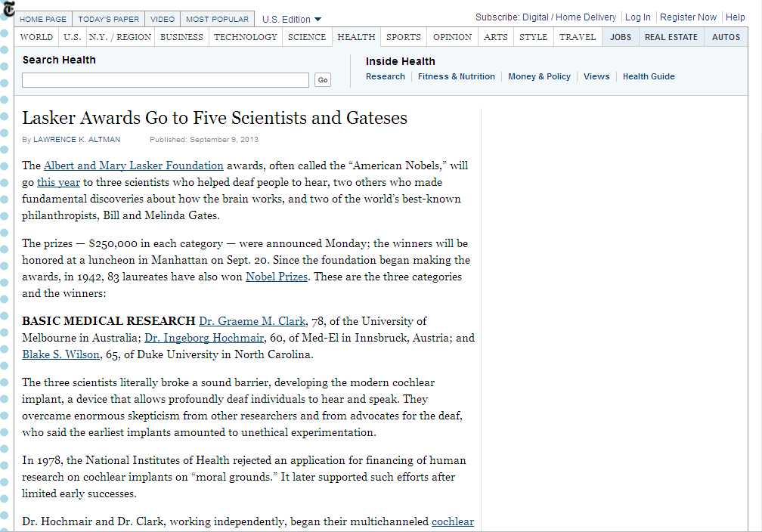The height and width of the screenshot is (532, 762).
Task: Open the OPINION section
Action: (451, 36)
